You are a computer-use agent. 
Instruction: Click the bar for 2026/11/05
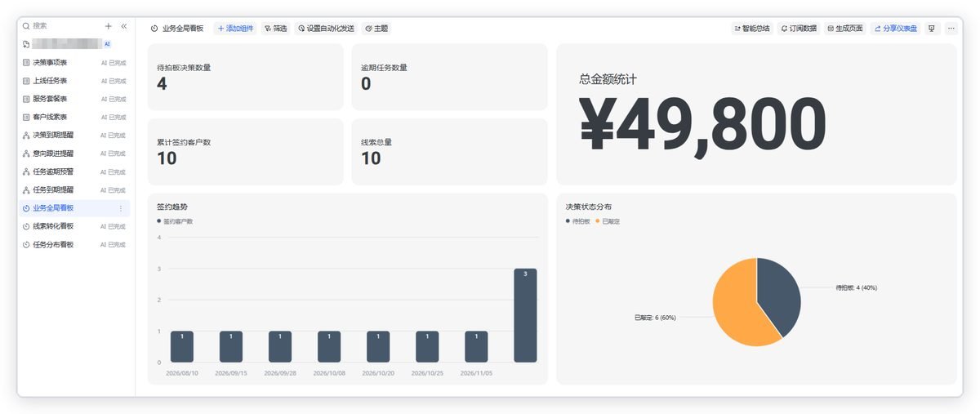coord(476,346)
